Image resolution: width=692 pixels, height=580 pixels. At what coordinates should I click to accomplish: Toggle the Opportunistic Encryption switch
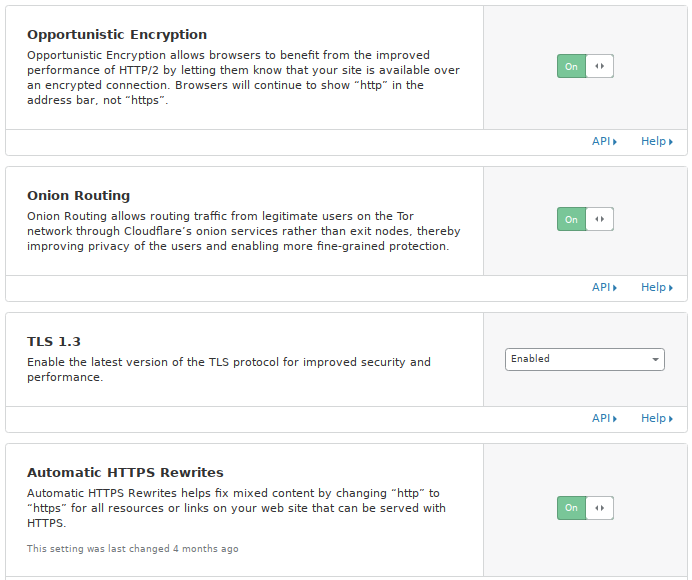point(585,67)
